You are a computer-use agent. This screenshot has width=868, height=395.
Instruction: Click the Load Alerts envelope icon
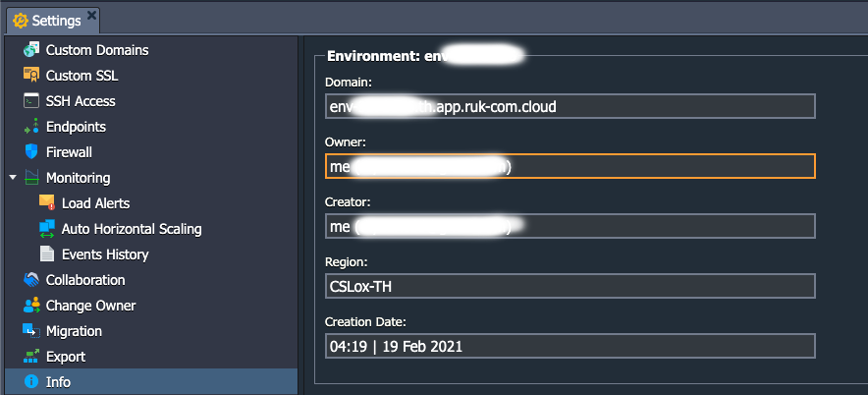(47, 202)
